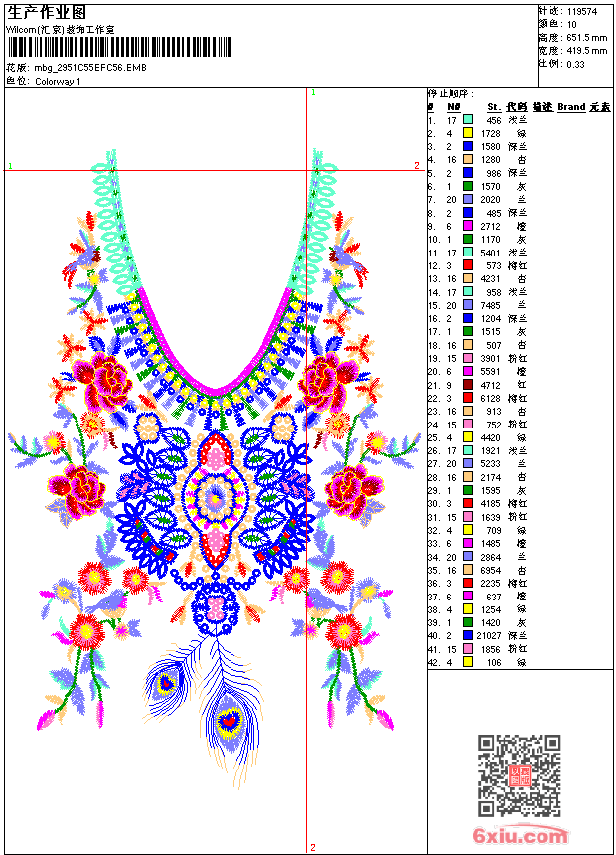Click stitch count 7485 in row 15
Viewport: 616px width, 855px height.
(490, 305)
